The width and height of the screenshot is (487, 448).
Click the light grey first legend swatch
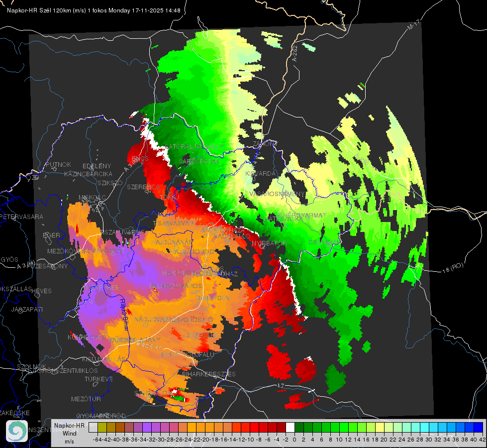coord(93,428)
